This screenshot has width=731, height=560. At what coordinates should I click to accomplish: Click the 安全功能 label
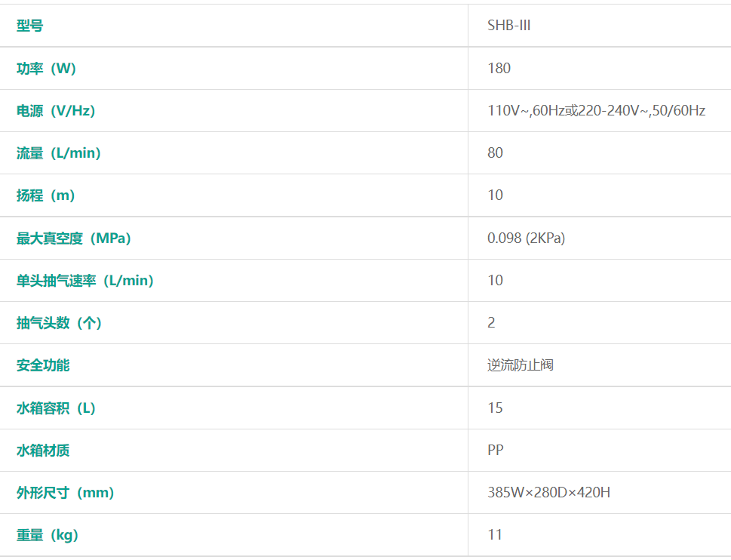coord(43,365)
